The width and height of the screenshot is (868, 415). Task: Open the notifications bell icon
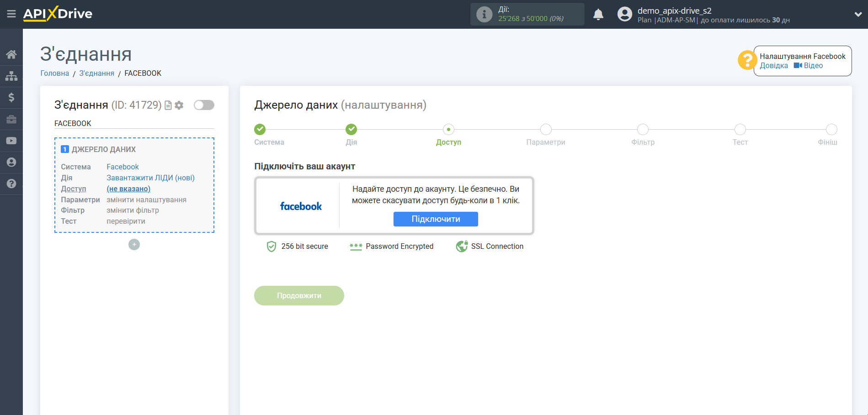coord(599,14)
